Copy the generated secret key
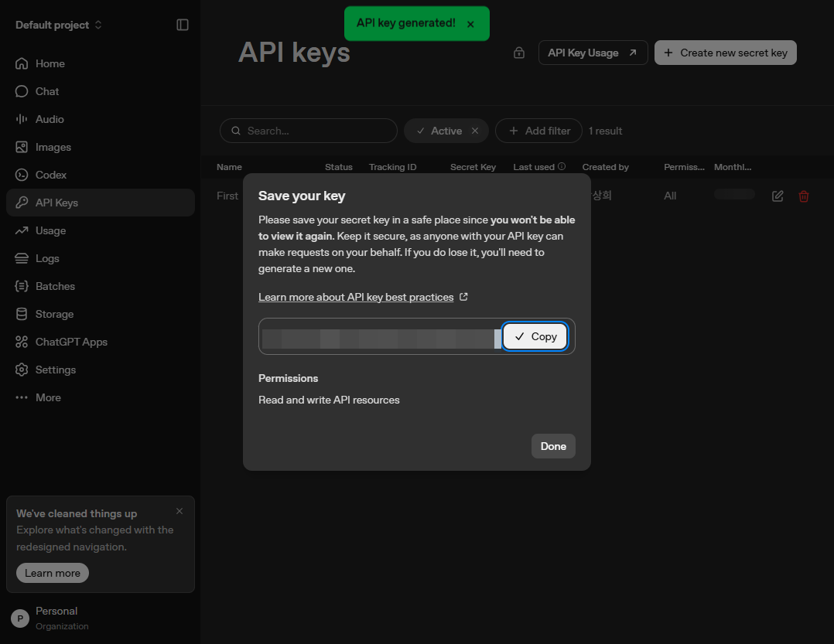Image resolution: width=834 pixels, height=644 pixels. pyautogui.click(x=535, y=336)
